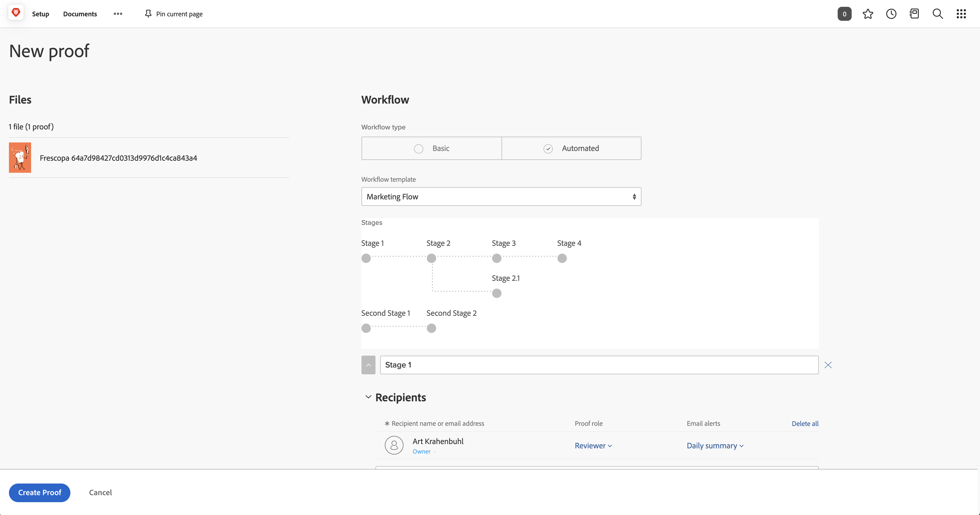Screen dimensions: 980x515
Task: Select the Stage 4 node
Action: pyautogui.click(x=562, y=258)
